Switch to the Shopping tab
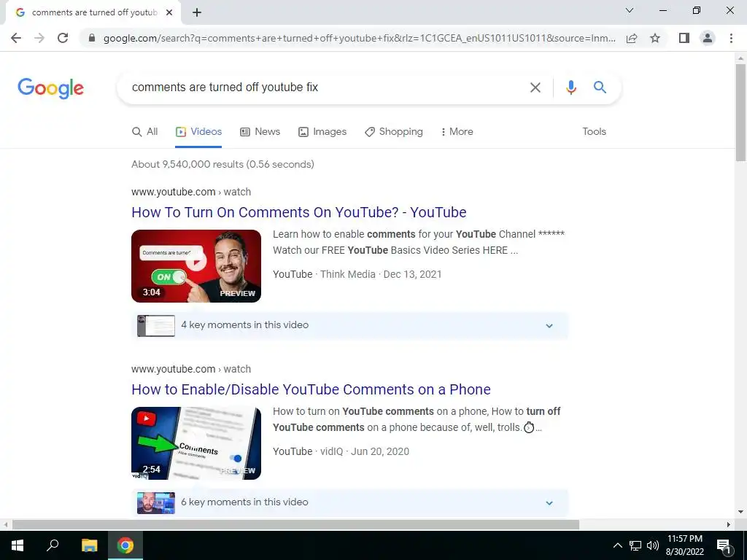Viewport: 747px width, 560px height. (x=393, y=132)
